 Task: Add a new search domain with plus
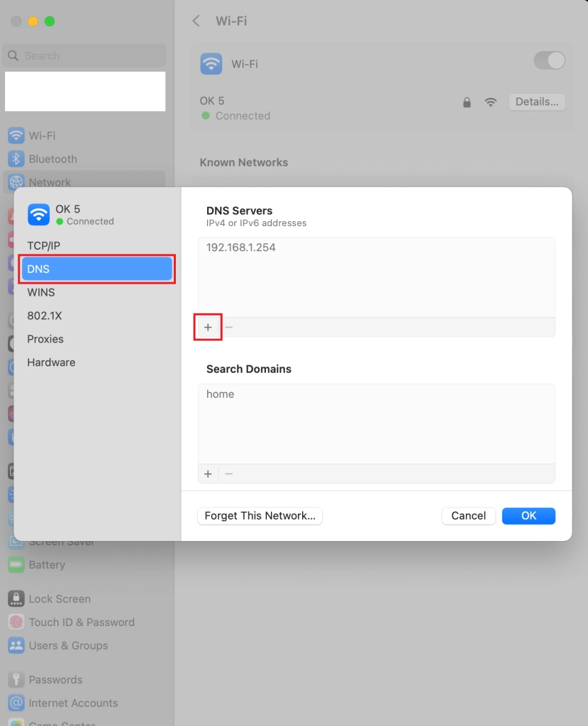click(208, 474)
